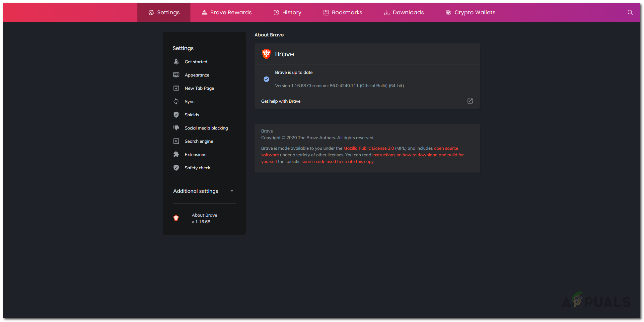Open the Downloads tab
The image size is (644, 322).
click(x=404, y=13)
